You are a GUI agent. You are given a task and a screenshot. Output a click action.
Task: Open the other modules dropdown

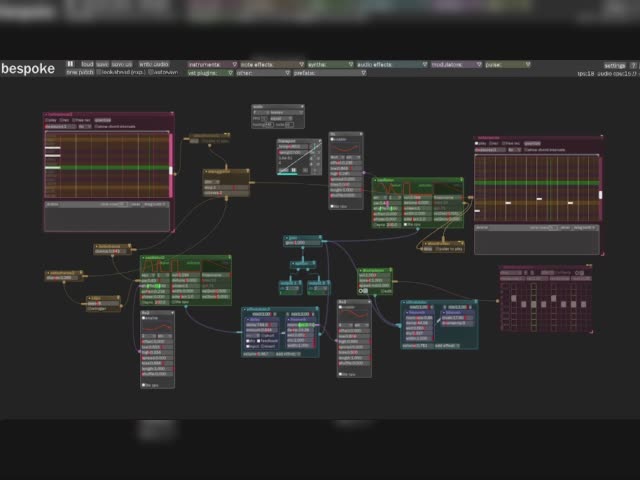263,73
